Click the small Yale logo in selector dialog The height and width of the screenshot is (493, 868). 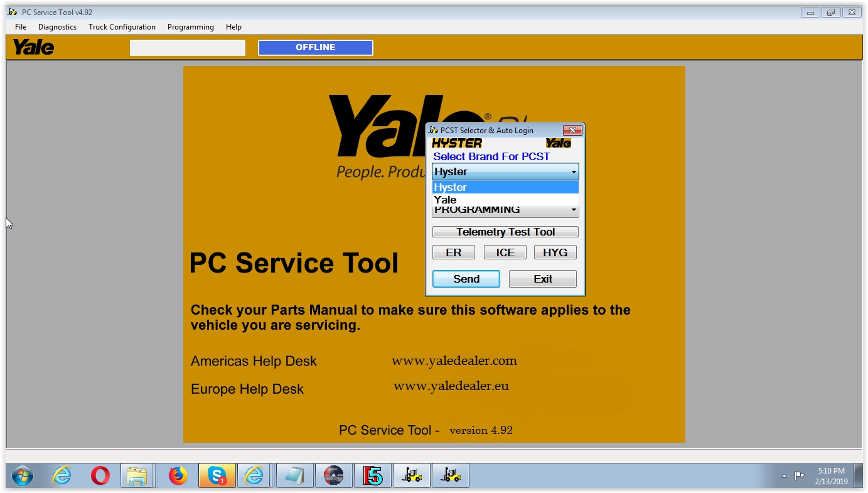[559, 143]
